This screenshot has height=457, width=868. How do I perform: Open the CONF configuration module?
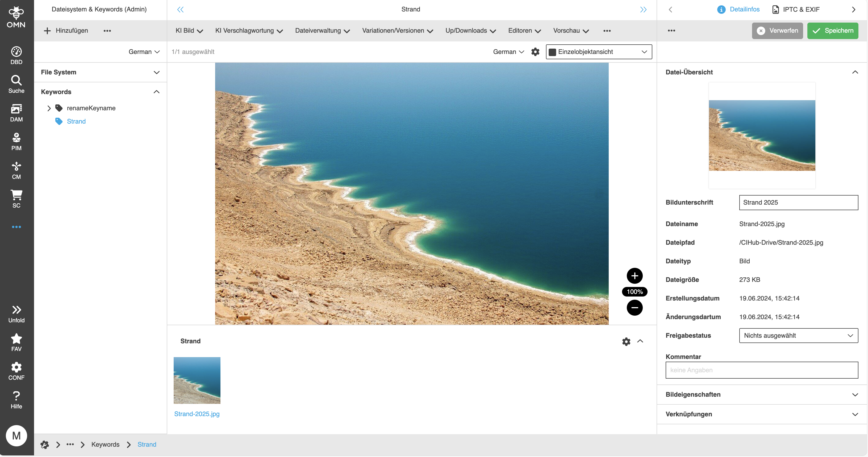[x=16, y=370]
